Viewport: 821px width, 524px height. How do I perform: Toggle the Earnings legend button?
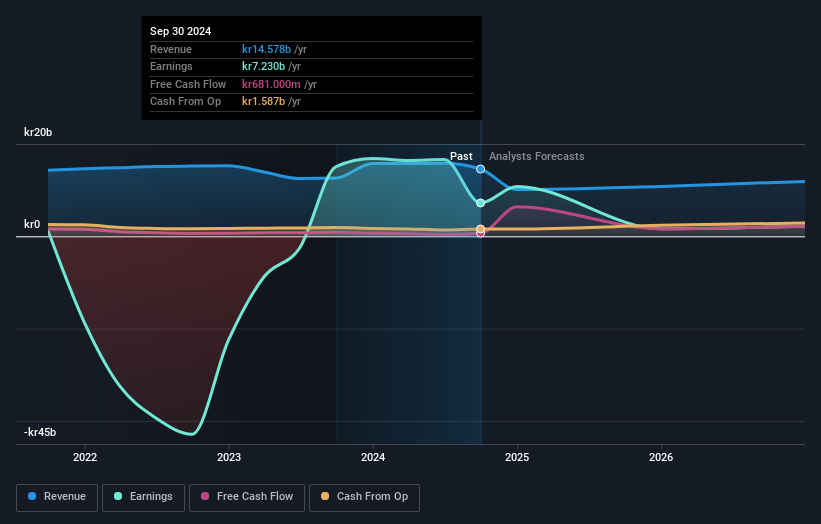(143, 497)
